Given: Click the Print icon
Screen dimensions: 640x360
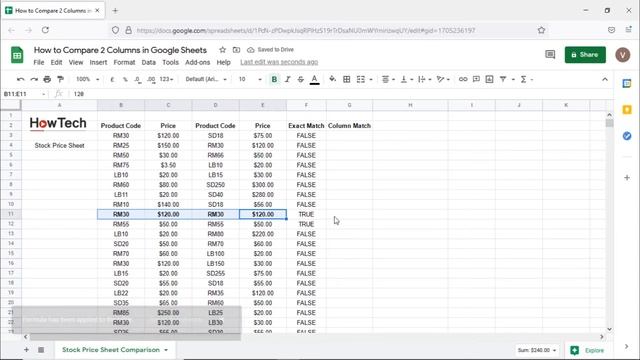Looking at the screenshot, I should pyautogui.click(x=47, y=79).
